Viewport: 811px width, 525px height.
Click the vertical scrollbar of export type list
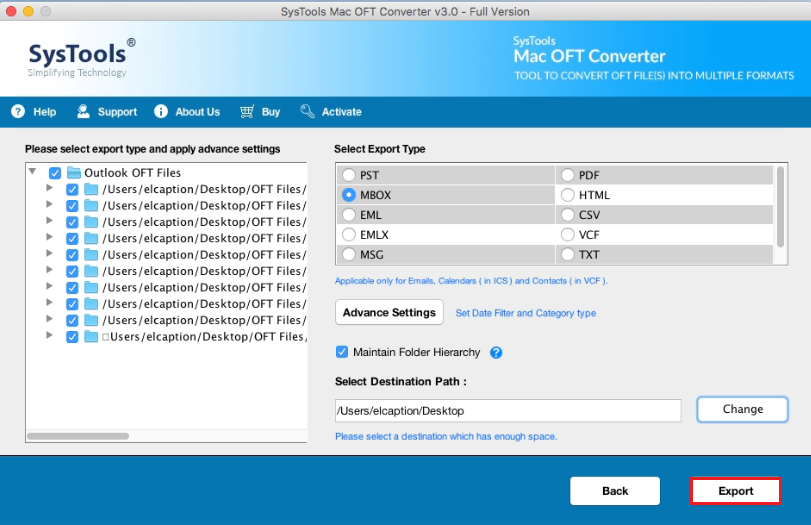tap(780, 206)
